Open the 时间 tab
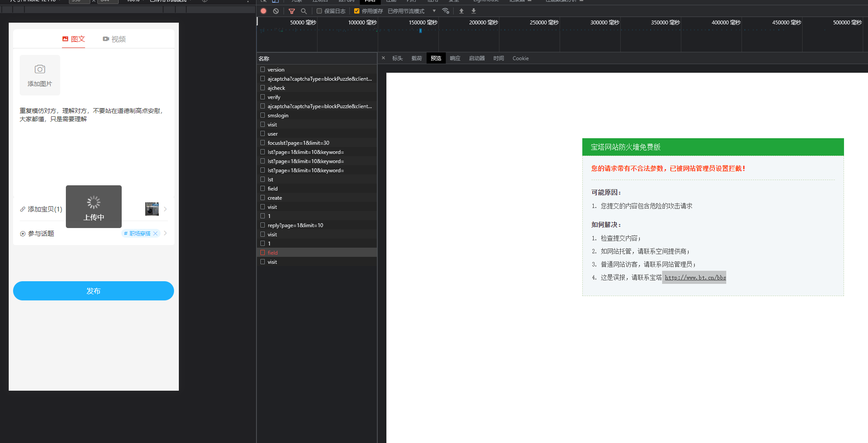 [x=499, y=58]
